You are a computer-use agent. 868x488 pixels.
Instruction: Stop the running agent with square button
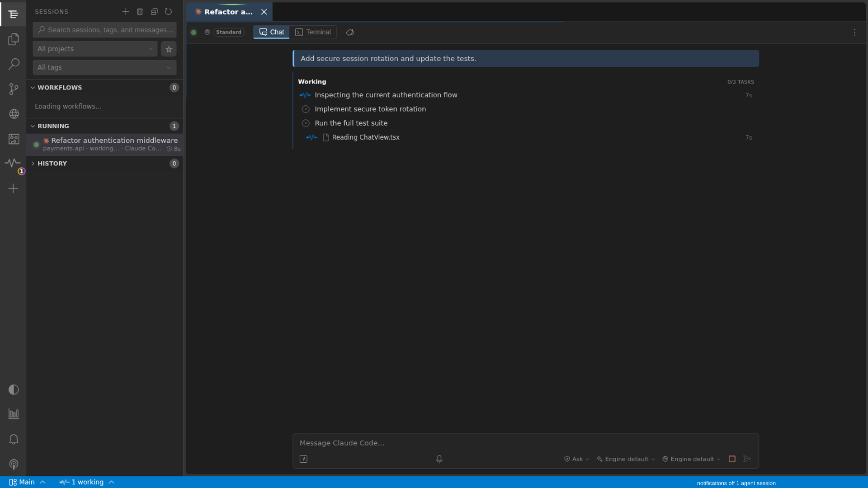click(732, 459)
